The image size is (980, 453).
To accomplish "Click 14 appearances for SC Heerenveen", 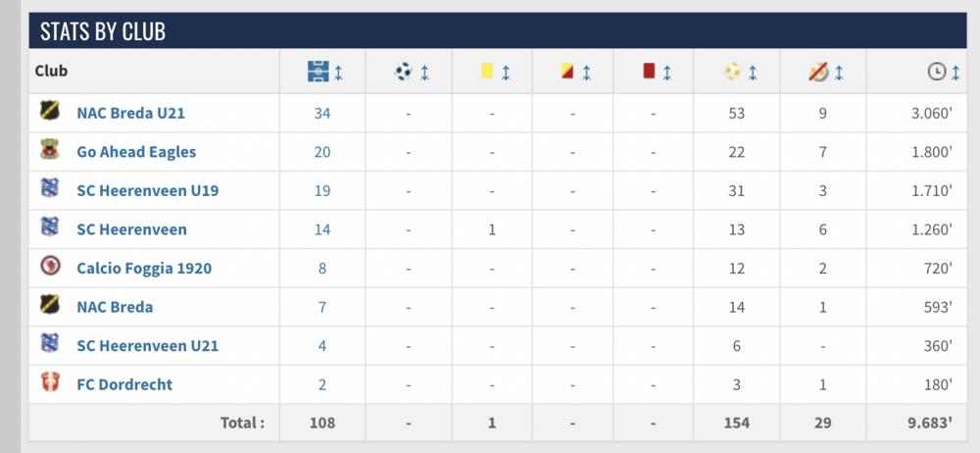I will click(x=321, y=229).
